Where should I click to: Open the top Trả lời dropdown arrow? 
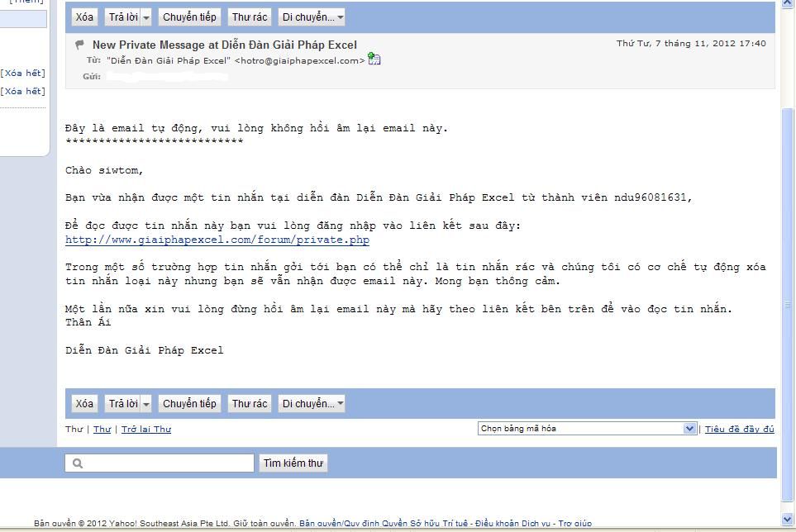(x=146, y=17)
